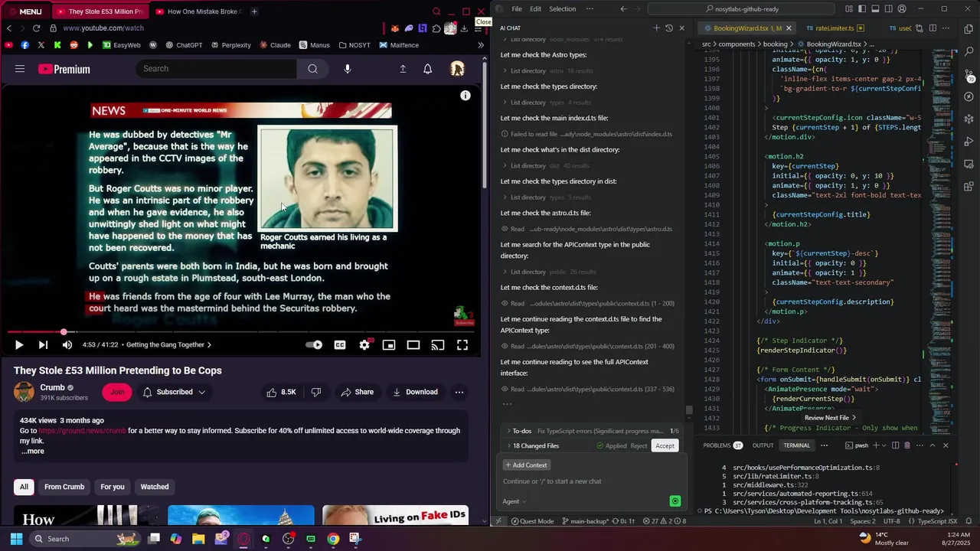The image size is (980, 551).
Task: Kill terminal with trash icon
Action: click(x=907, y=445)
